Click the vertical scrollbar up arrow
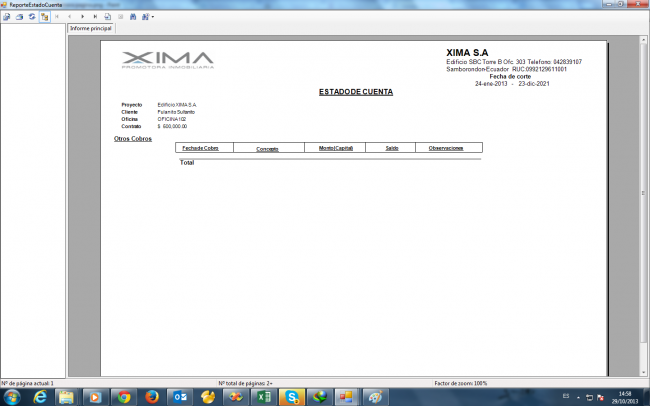 pyautogui.click(x=644, y=40)
